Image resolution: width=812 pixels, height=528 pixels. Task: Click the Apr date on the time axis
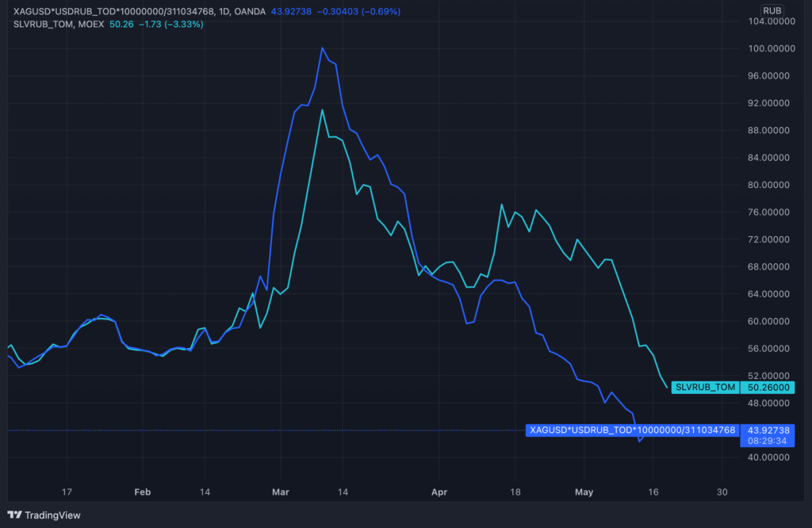click(x=439, y=492)
